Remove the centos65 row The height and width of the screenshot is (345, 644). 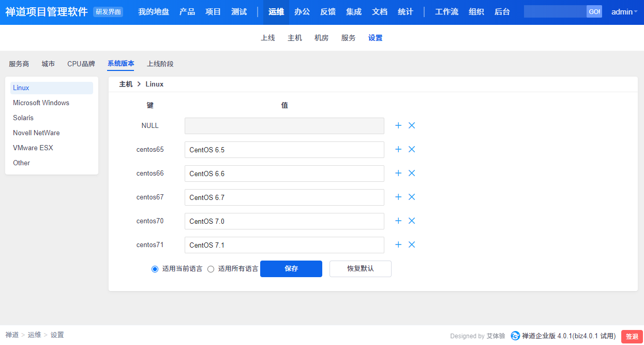click(412, 149)
